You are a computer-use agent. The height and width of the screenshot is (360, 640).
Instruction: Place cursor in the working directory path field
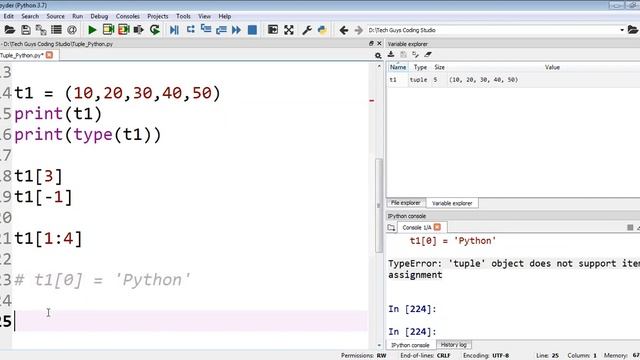(x=493, y=30)
